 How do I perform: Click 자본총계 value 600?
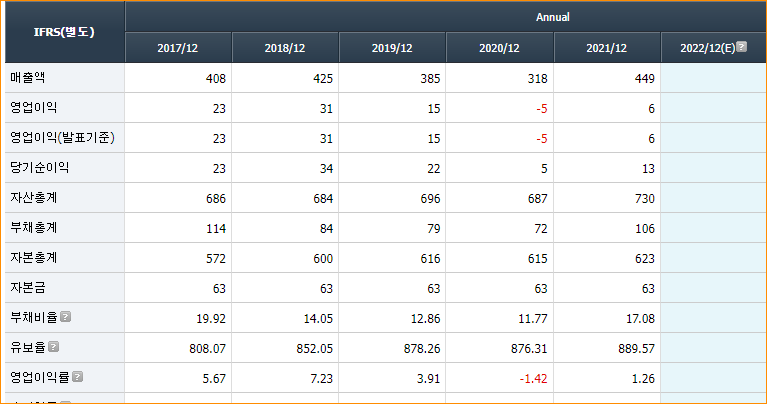323,259
